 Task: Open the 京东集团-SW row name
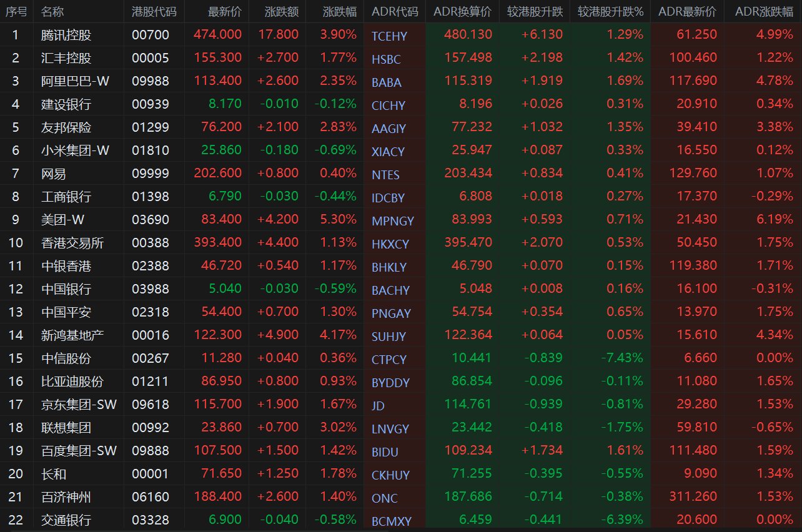click(x=79, y=405)
